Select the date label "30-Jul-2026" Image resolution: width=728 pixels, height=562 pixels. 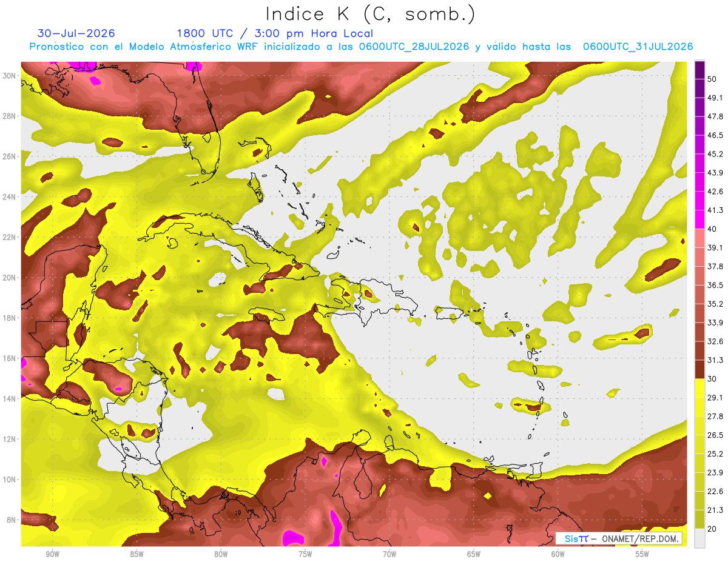click(76, 33)
